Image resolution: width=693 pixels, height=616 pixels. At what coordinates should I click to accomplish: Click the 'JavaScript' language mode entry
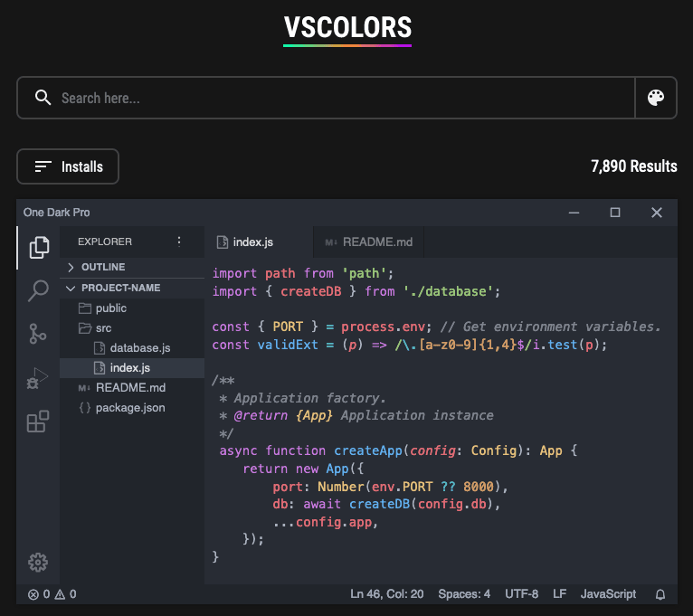pyautogui.click(x=608, y=594)
